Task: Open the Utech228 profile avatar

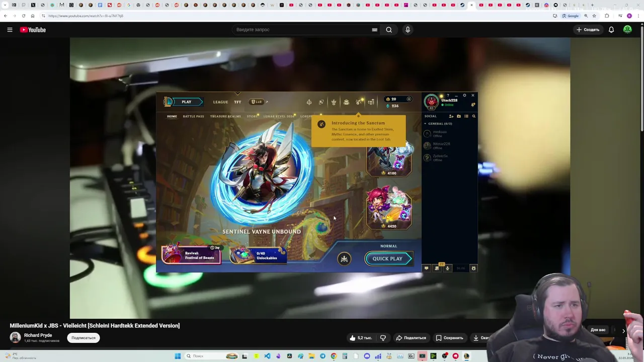Action: click(x=431, y=102)
